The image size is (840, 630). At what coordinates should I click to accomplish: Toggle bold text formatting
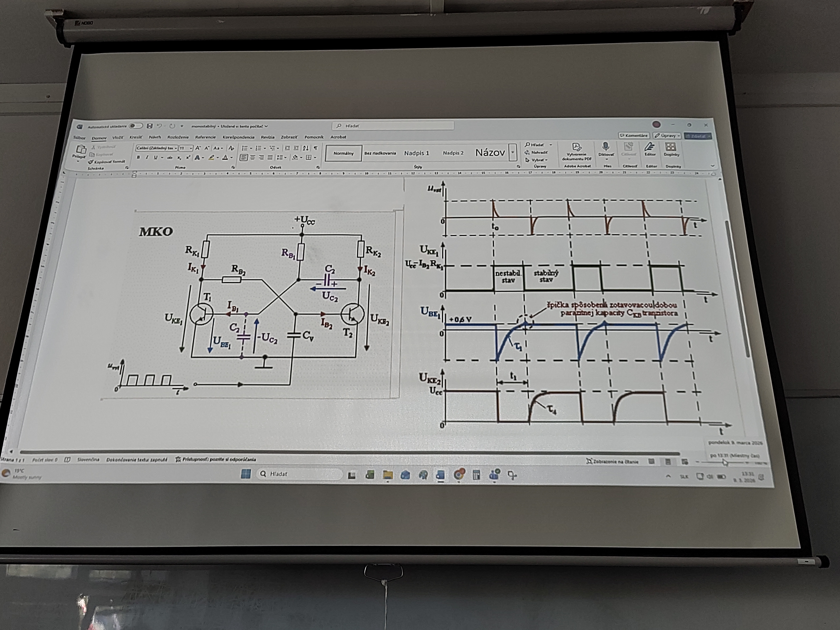[x=139, y=157]
